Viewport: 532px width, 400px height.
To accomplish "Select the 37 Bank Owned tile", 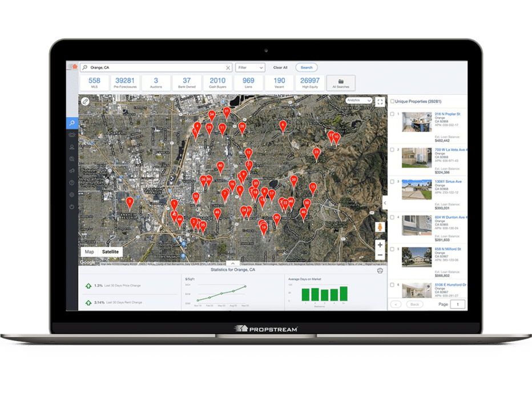I will coord(187,83).
